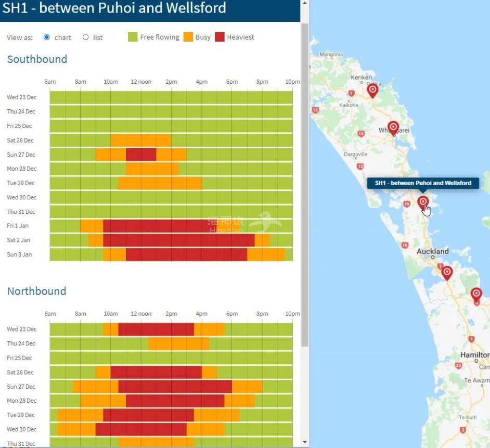490x448 pixels.
Task: Click the traffic panel's vertical scrollbar
Action: (x=305, y=182)
